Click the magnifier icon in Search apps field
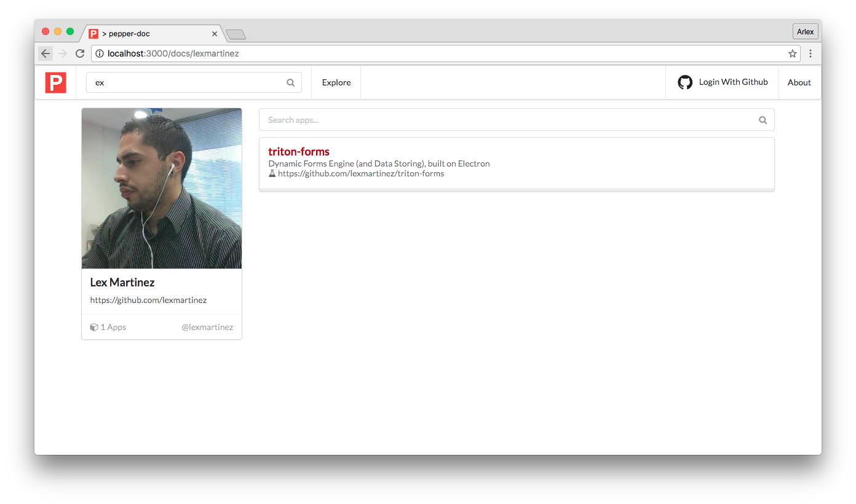Viewport: 856px width, 504px height. tap(763, 120)
